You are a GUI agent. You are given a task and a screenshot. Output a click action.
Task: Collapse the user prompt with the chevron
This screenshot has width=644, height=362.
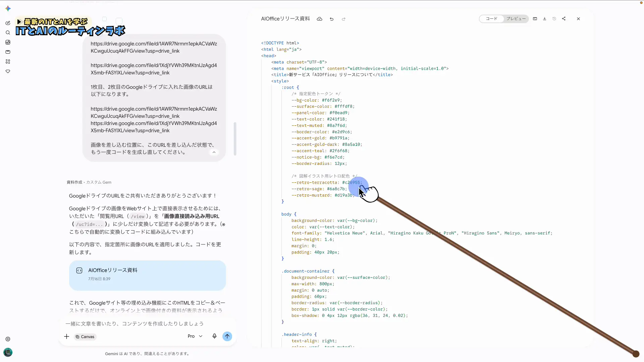[214, 153]
